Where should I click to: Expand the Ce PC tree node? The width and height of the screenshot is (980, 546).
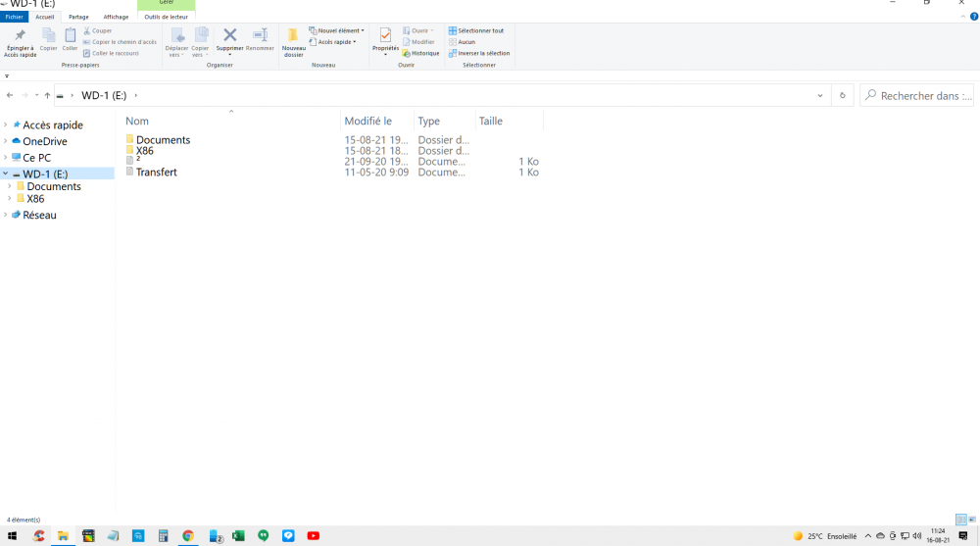pos(6,158)
